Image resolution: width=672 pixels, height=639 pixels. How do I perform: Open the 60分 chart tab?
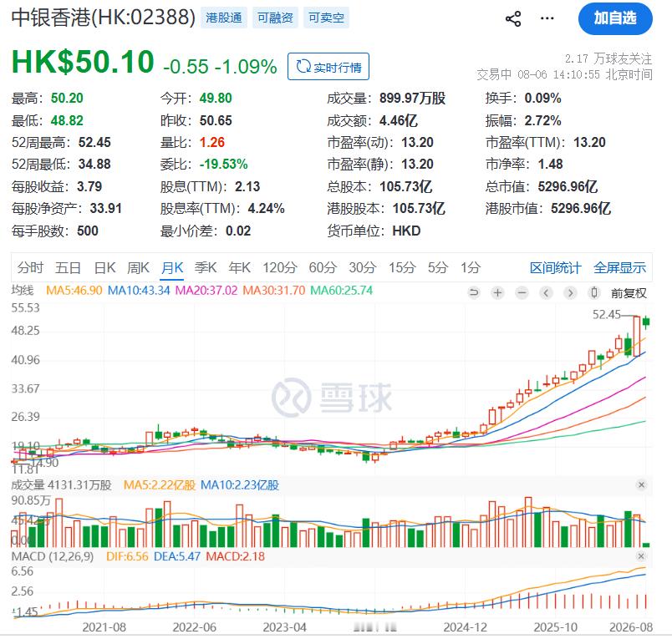(x=323, y=267)
